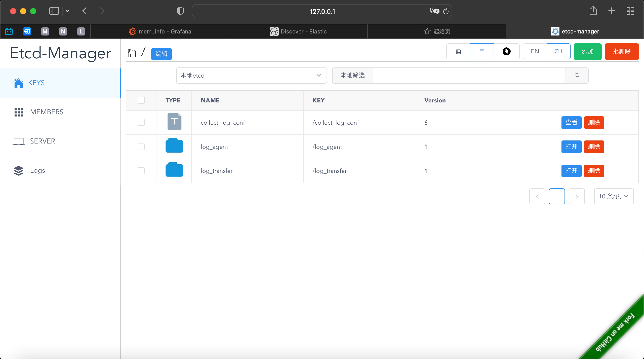
Task: Reload the page with the refresh icon
Action: (x=446, y=11)
